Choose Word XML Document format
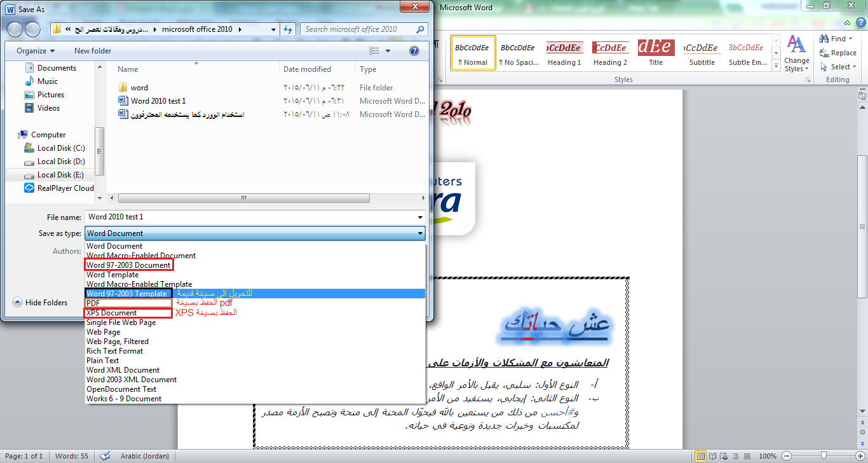 [255, 370]
